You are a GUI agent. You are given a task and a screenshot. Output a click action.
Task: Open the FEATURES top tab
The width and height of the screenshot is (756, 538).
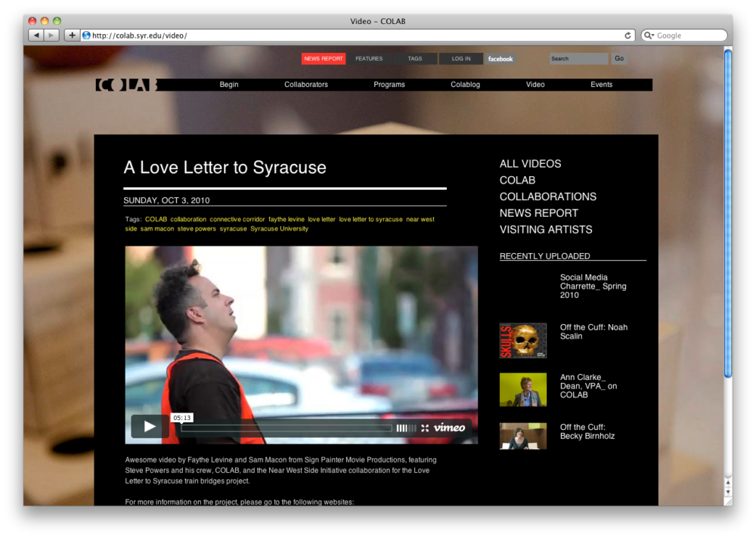coord(369,59)
